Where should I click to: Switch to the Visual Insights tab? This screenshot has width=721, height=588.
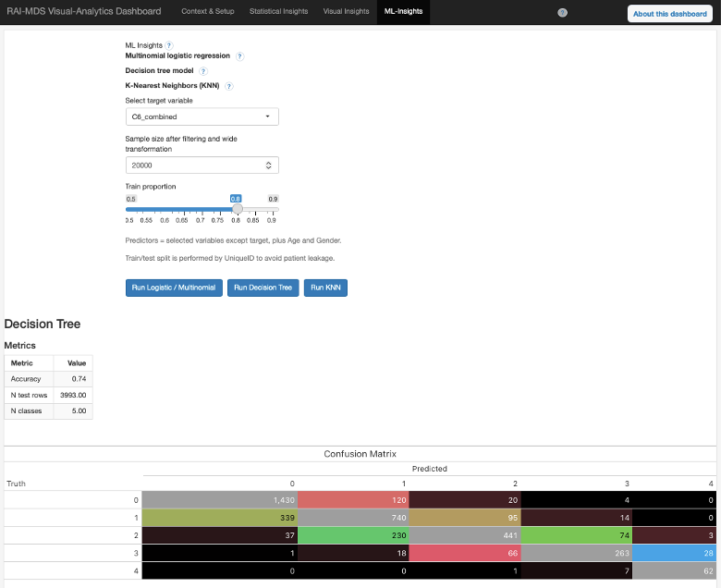click(x=347, y=11)
